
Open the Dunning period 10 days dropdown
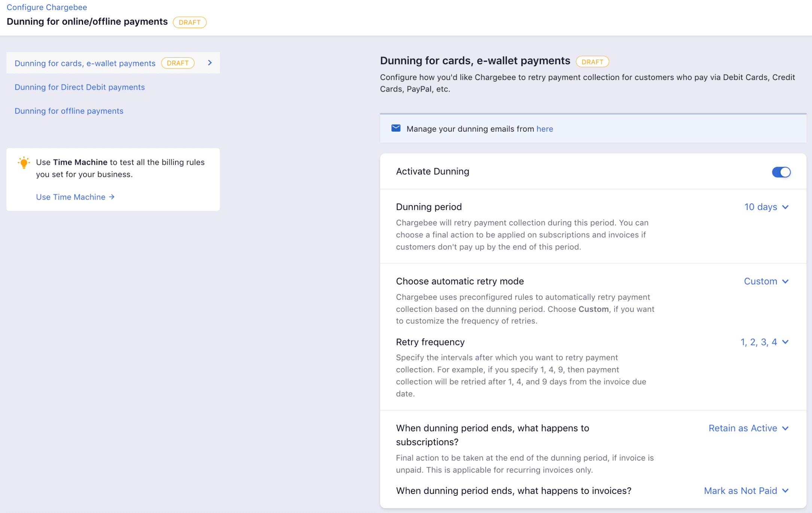coord(766,207)
